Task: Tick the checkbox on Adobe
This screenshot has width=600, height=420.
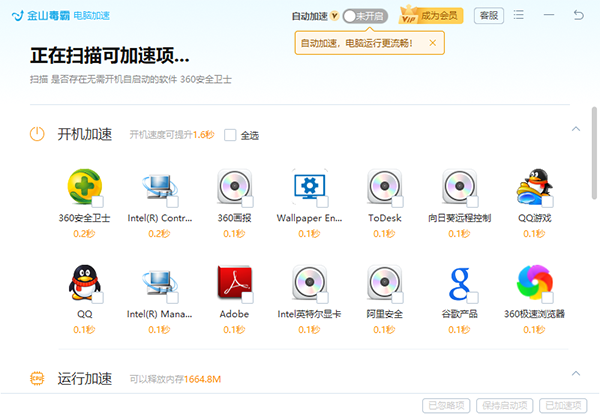Action: [x=248, y=298]
